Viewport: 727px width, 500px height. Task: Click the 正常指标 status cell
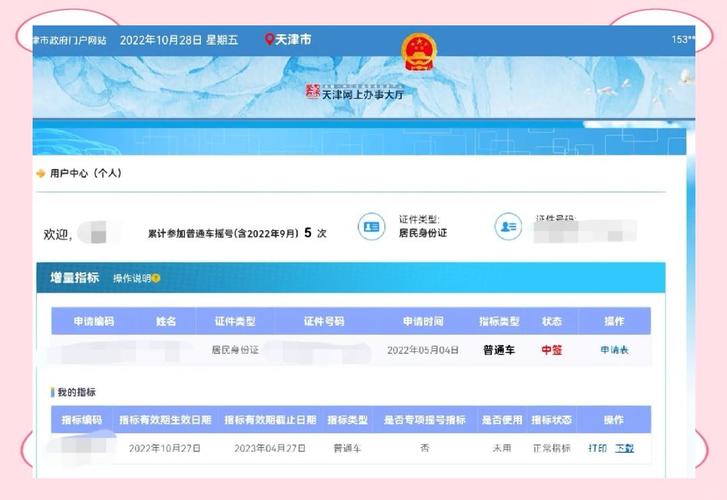coord(552,448)
